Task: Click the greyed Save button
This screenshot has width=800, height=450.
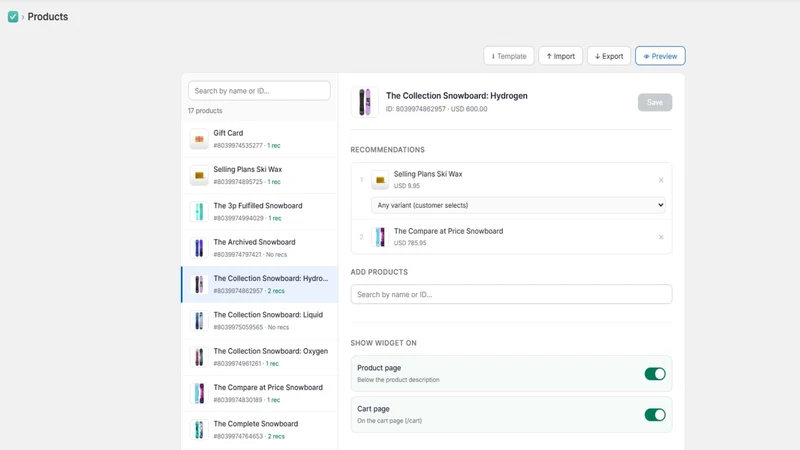Action: (x=655, y=103)
